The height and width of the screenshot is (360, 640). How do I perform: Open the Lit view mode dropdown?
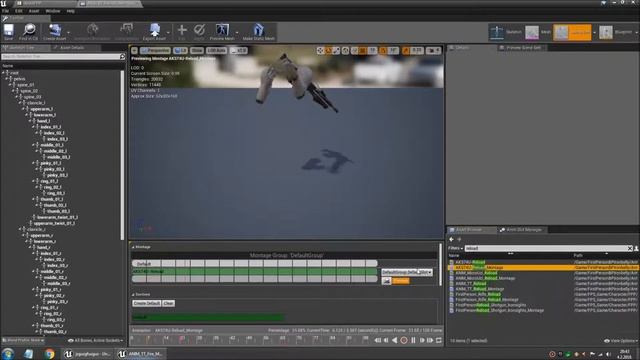(x=180, y=51)
